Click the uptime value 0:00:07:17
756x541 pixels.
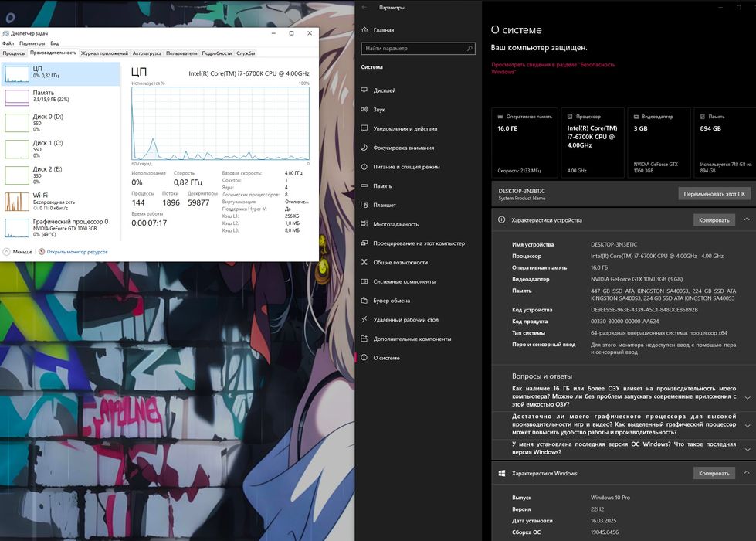[x=149, y=223]
